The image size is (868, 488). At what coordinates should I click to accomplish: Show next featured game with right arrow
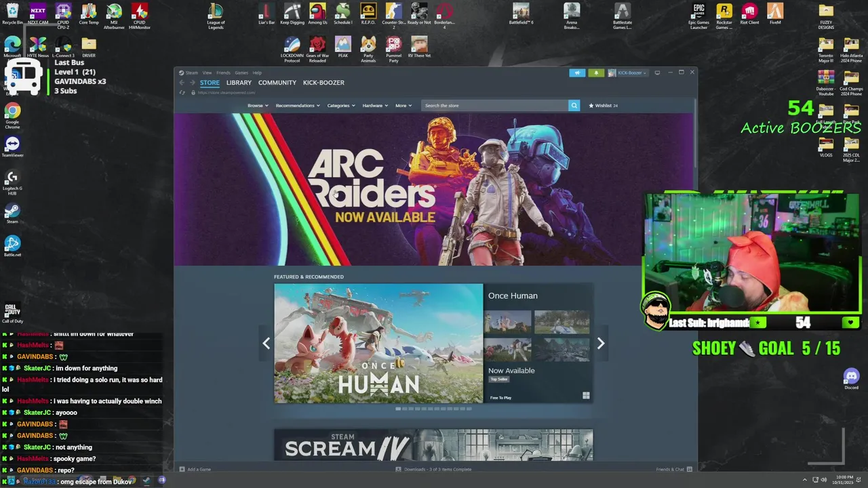click(x=600, y=343)
